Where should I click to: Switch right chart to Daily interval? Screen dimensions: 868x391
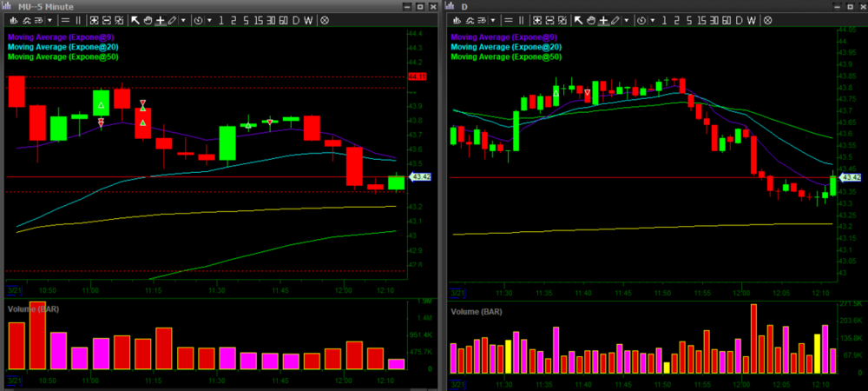click(739, 20)
